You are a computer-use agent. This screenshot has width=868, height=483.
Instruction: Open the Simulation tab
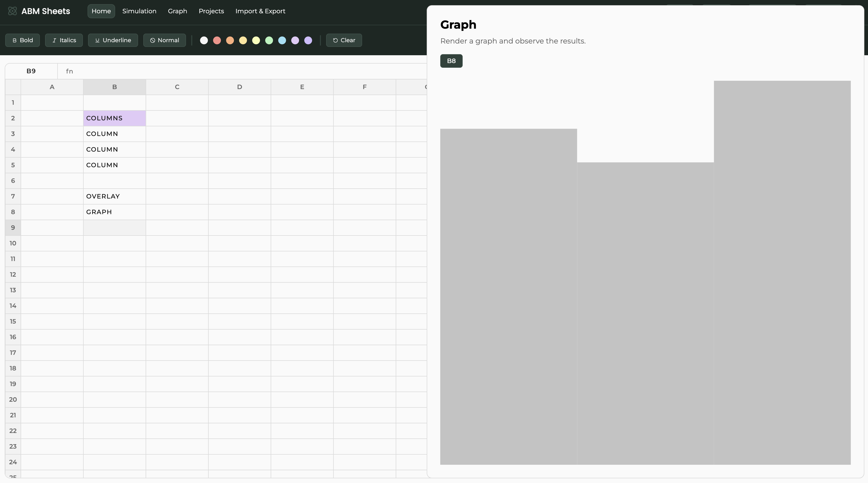pos(139,11)
